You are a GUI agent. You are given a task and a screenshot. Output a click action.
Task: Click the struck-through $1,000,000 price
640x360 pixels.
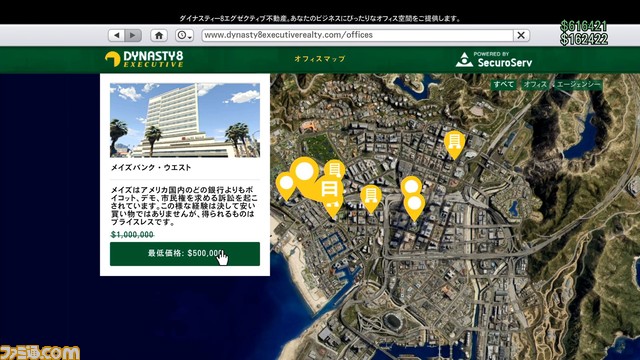132,235
